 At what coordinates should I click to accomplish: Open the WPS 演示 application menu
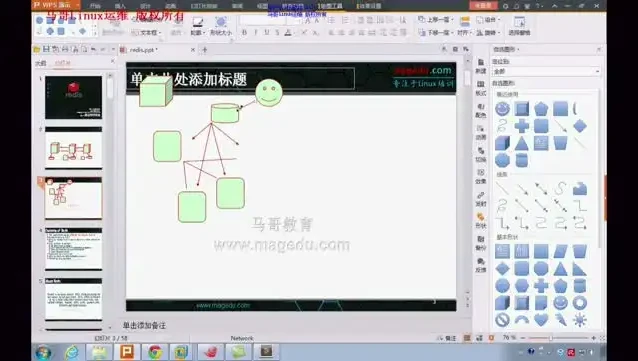[56, 5]
